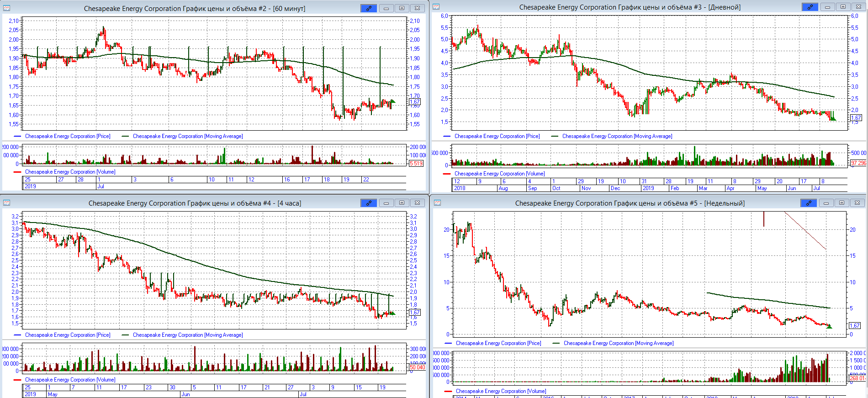868x398 pixels.
Task: Select Moving Average legend in 60-minute chart
Action: (x=187, y=136)
